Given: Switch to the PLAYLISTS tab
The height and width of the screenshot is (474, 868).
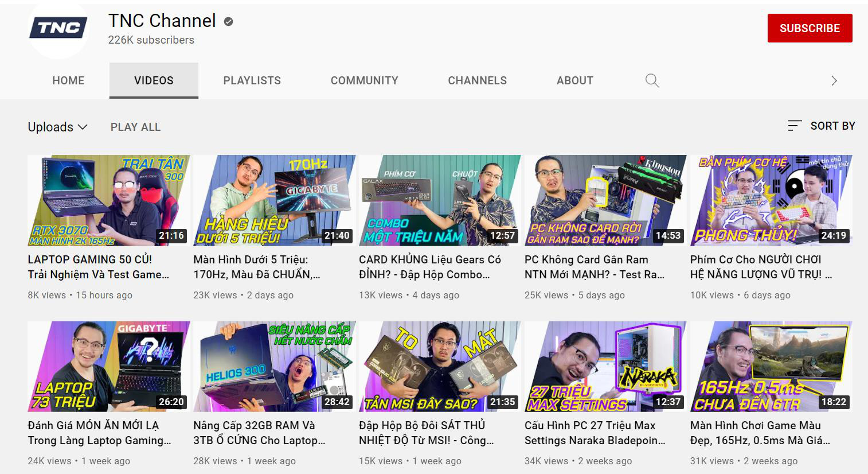Looking at the screenshot, I should (252, 80).
